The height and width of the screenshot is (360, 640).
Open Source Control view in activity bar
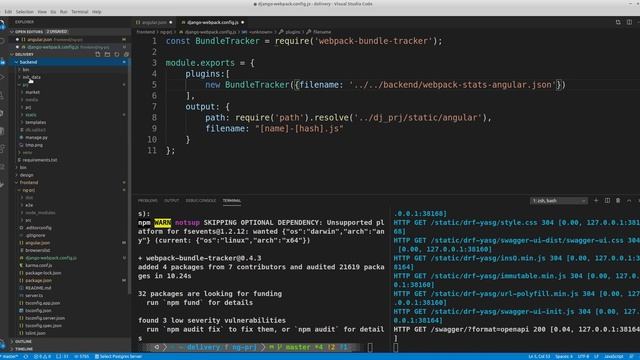point(2,62)
